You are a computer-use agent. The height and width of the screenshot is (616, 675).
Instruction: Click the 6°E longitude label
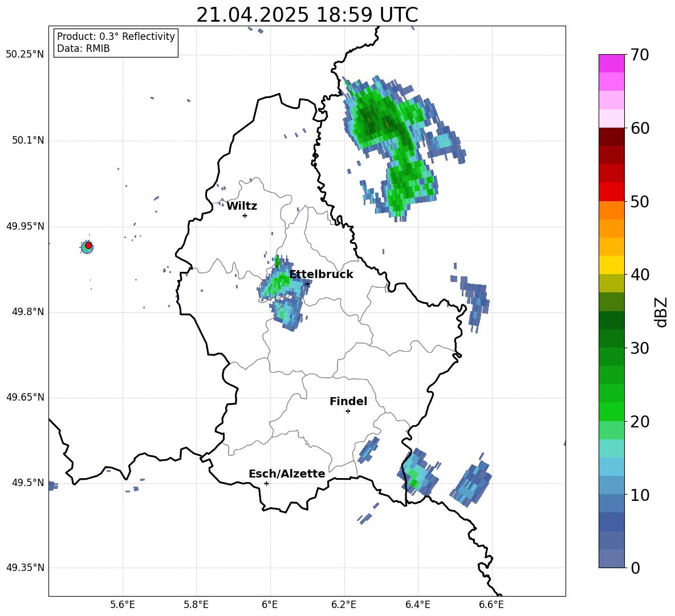[270, 605]
